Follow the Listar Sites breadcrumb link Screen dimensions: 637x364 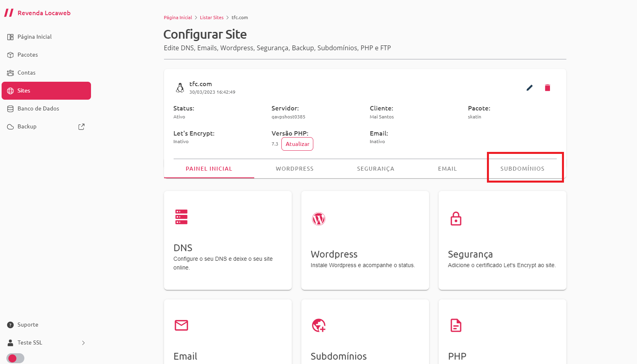point(212,18)
